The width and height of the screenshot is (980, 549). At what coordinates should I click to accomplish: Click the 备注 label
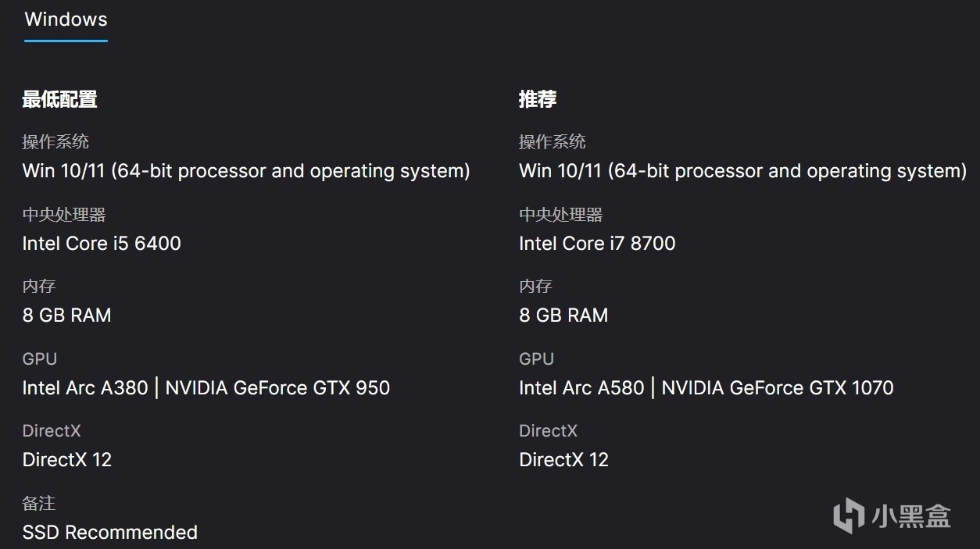(39, 503)
